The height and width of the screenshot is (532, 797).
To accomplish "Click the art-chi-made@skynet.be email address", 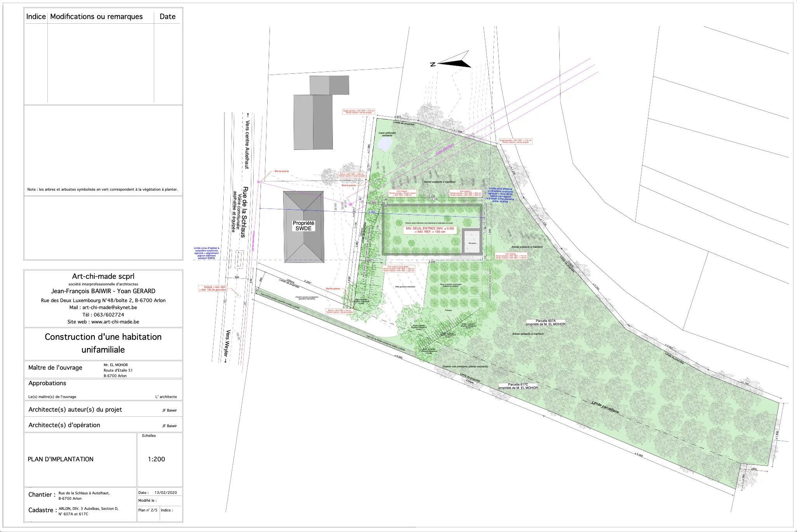I will point(110,307).
